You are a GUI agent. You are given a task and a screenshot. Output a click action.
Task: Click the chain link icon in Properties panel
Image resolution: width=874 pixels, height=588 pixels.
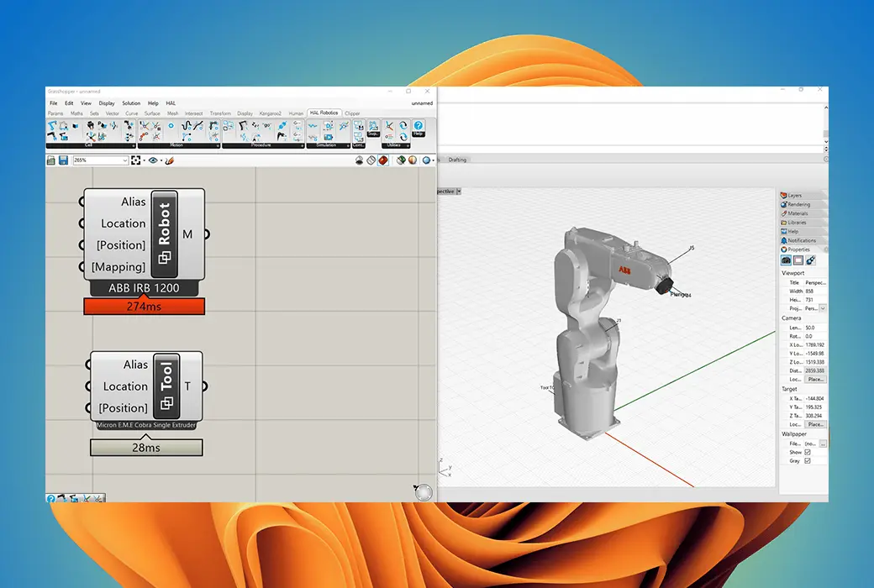pyautogui.click(x=810, y=260)
